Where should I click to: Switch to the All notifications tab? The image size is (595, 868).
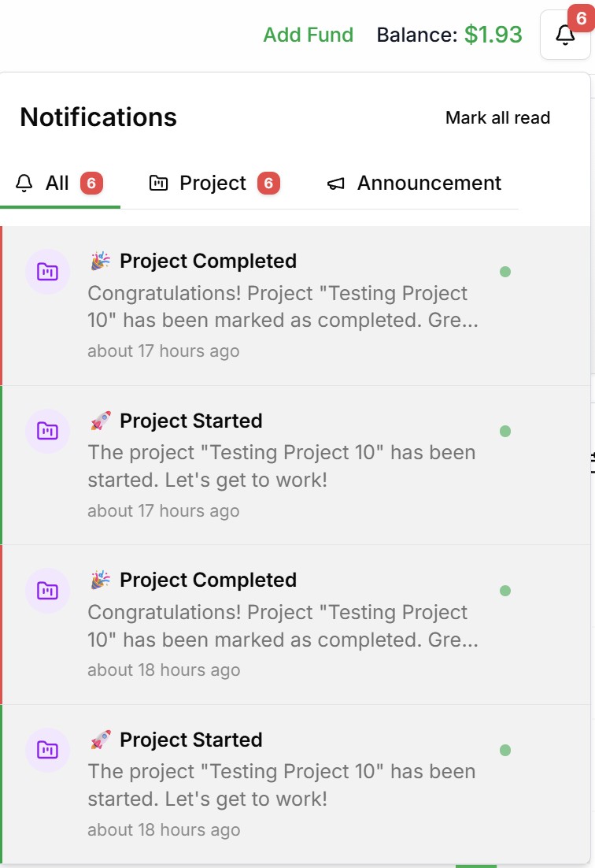pyautogui.click(x=57, y=183)
